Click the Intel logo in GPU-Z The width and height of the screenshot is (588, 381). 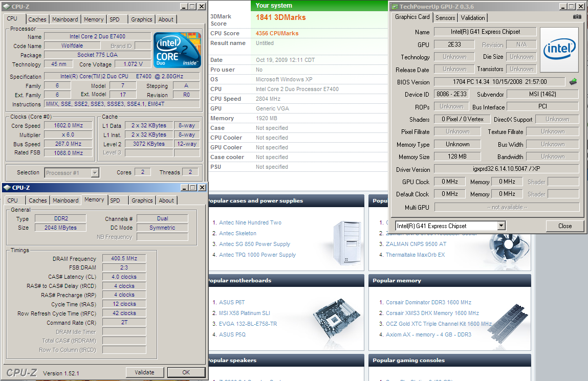tap(559, 50)
